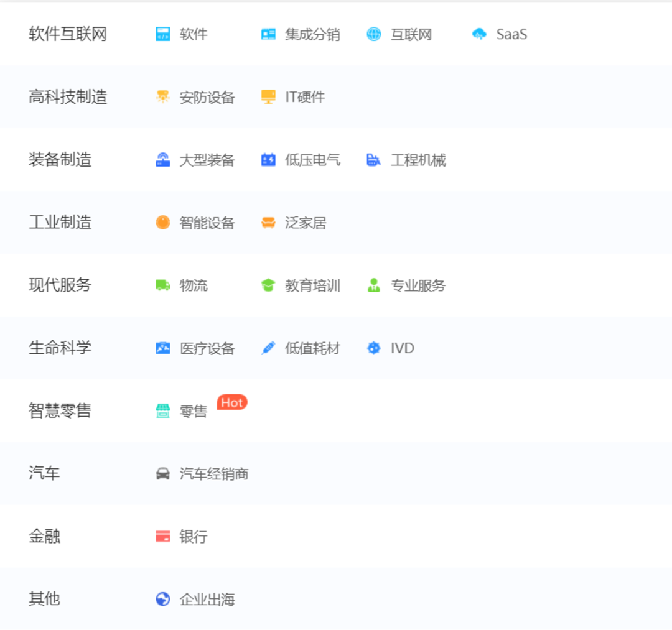
Task: Click the SaaS cloud icon
Action: [x=479, y=34]
